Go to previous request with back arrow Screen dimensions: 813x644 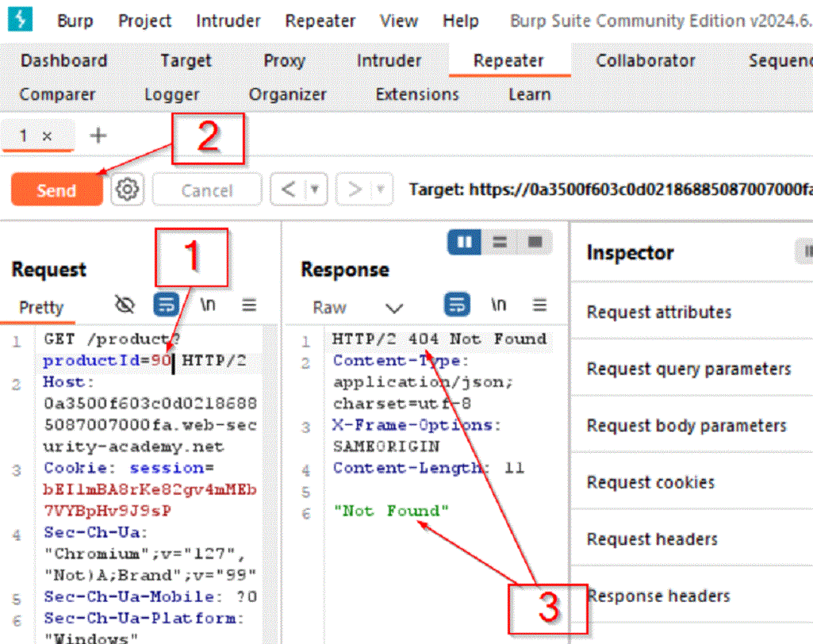[x=289, y=190]
